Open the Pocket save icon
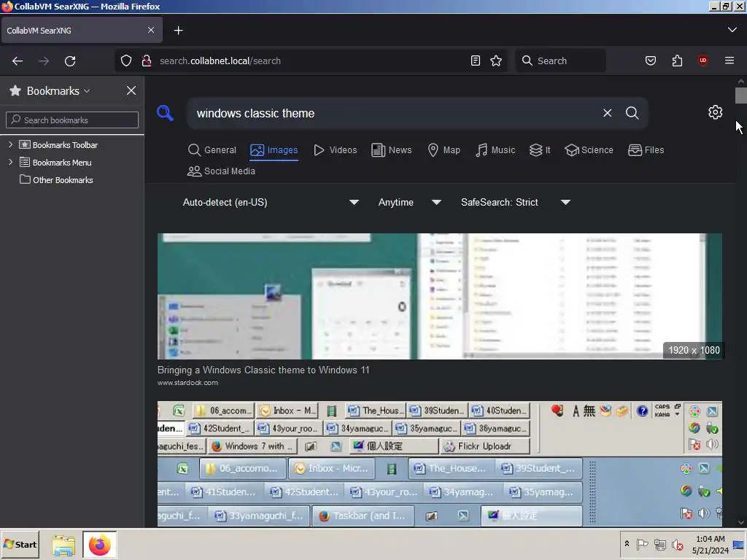747x560 pixels. pyautogui.click(x=650, y=61)
